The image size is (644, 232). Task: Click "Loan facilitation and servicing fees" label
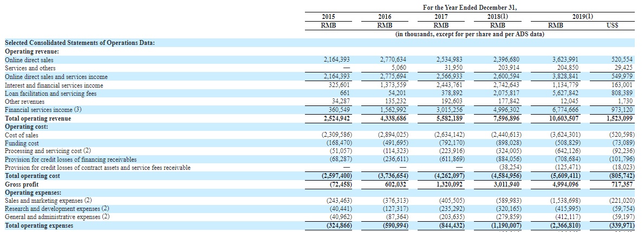(x=50, y=93)
